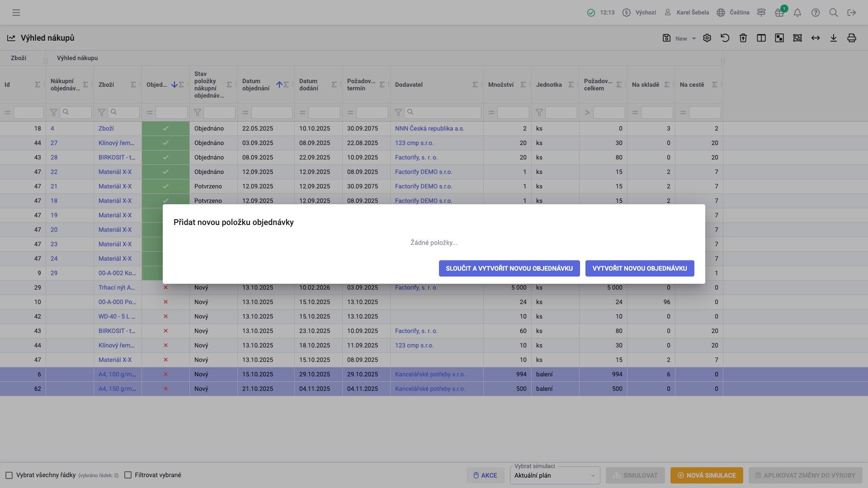Expand the 'Vybrat simulaci' dropdown

point(555,476)
